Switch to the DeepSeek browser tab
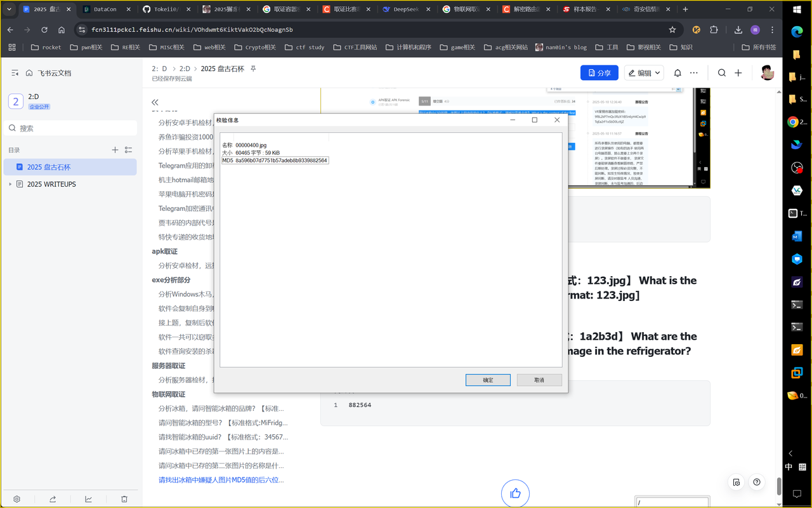812x508 pixels. (406, 10)
